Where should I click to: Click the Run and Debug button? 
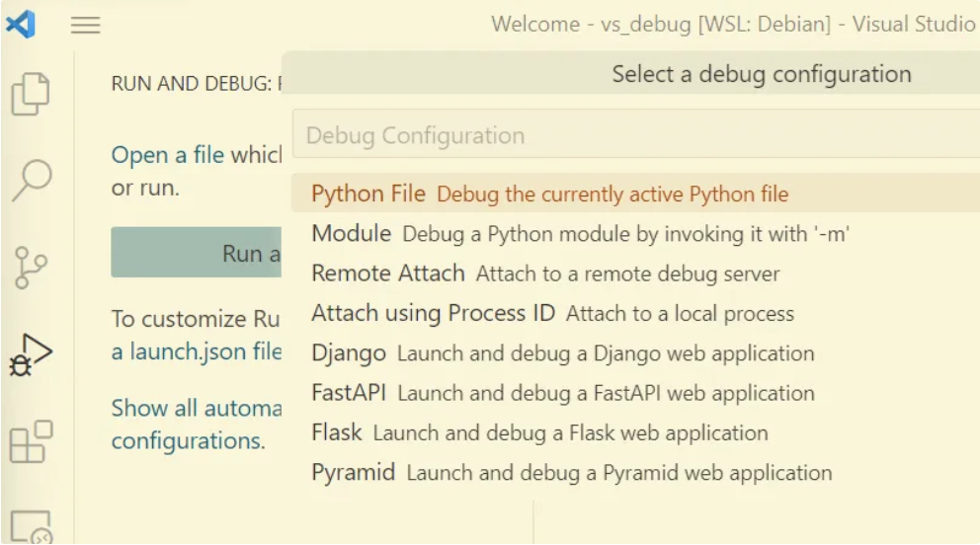tap(197, 252)
